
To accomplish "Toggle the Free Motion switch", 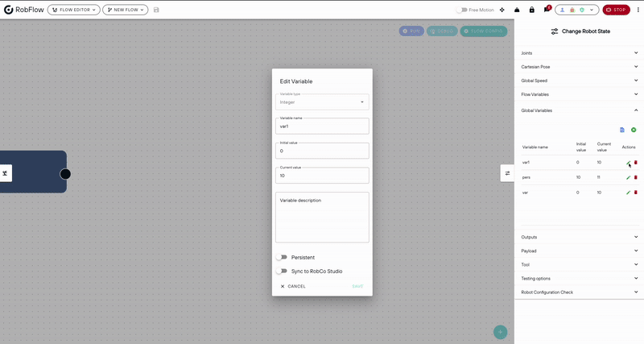I will pyautogui.click(x=461, y=10).
